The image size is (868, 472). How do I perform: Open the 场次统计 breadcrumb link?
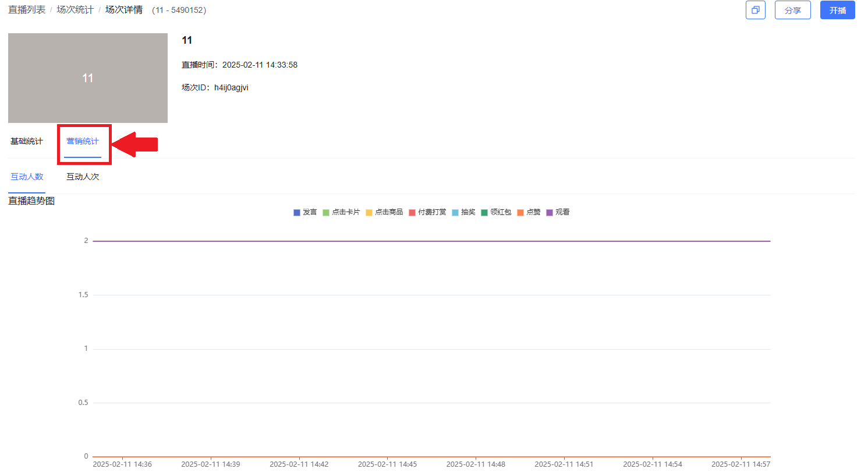[x=75, y=10]
